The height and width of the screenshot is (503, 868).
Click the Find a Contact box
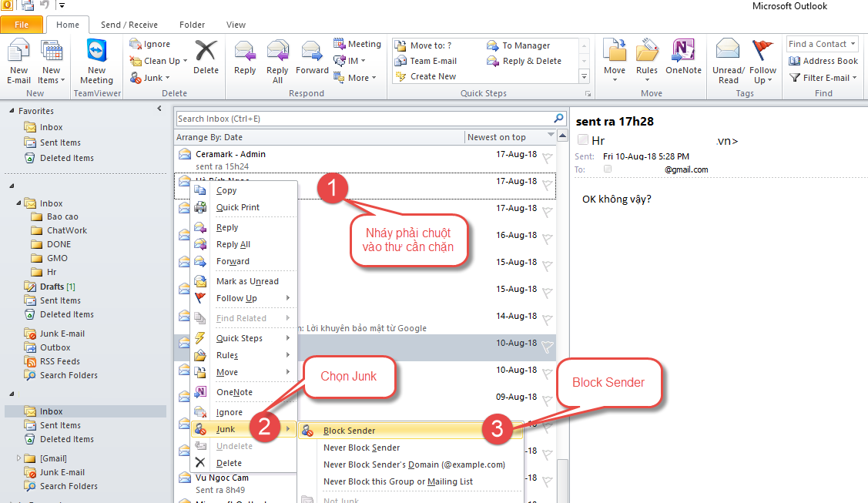pos(822,44)
